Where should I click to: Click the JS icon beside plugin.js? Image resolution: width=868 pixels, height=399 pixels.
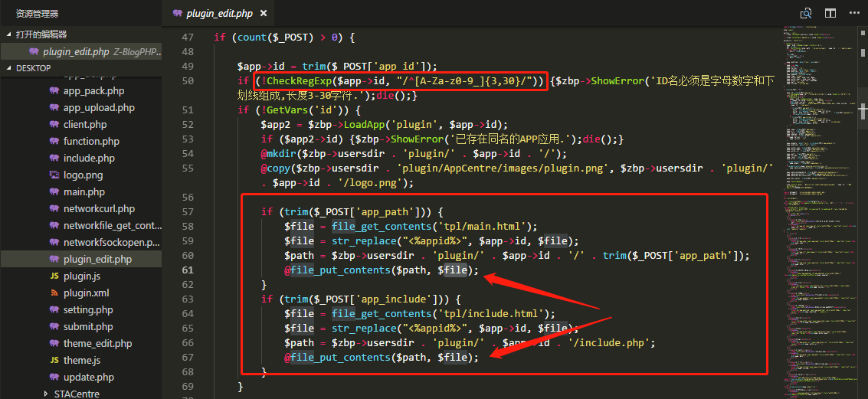point(54,276)
